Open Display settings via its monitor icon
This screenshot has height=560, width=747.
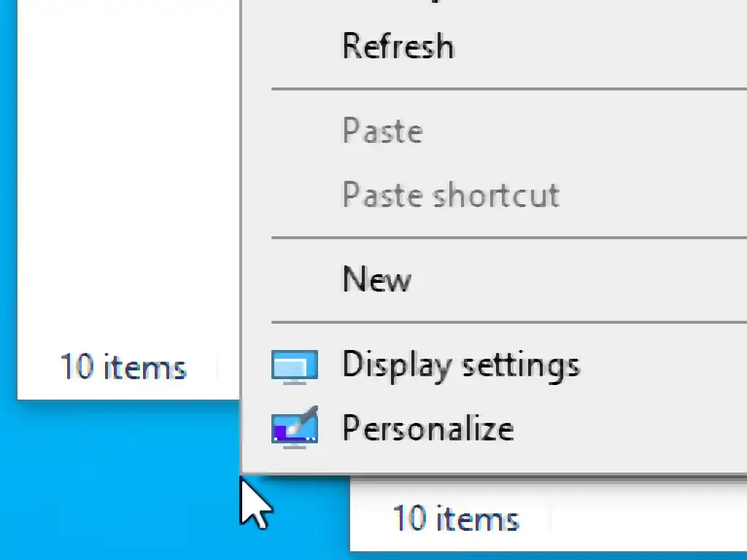pos(294,366)
